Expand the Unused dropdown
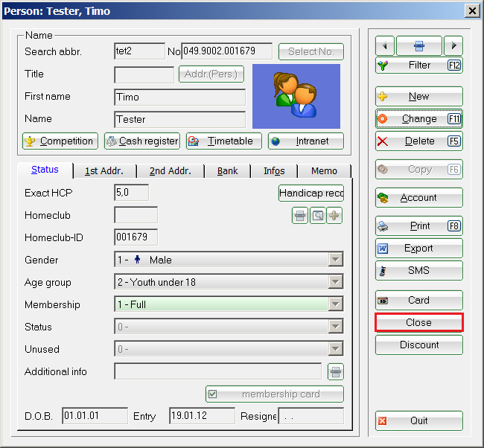Screen dimensions: 484x448 pyautogui.click(x=335, y=349)
